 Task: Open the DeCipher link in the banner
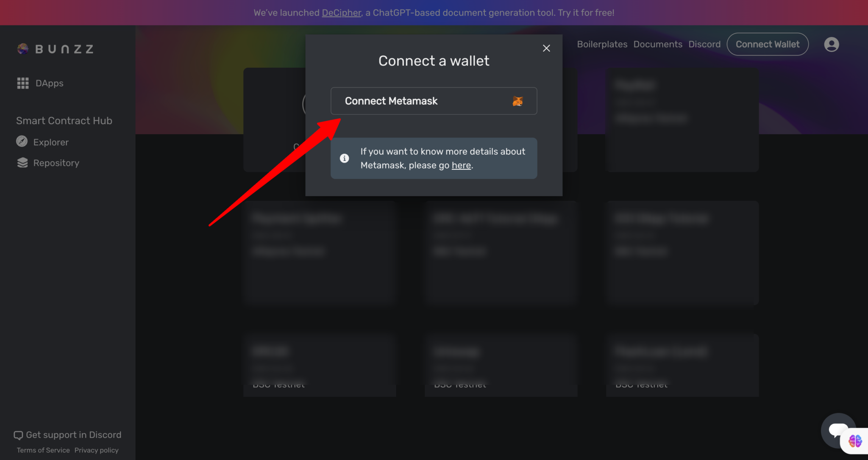(341, 13)
